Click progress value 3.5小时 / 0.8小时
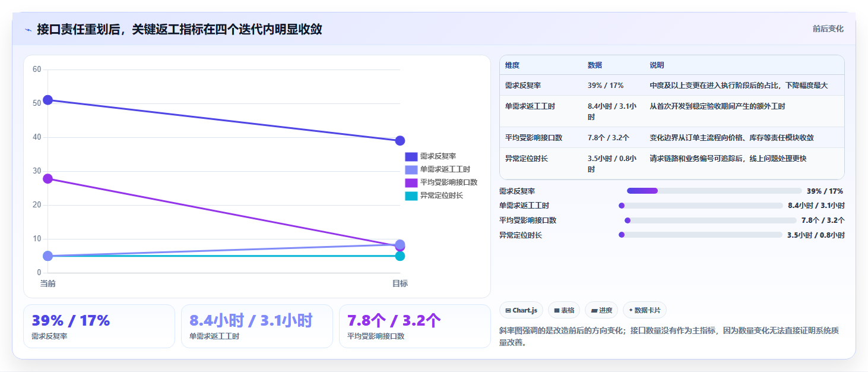The image size is (868, 372). tap(816, 235)
